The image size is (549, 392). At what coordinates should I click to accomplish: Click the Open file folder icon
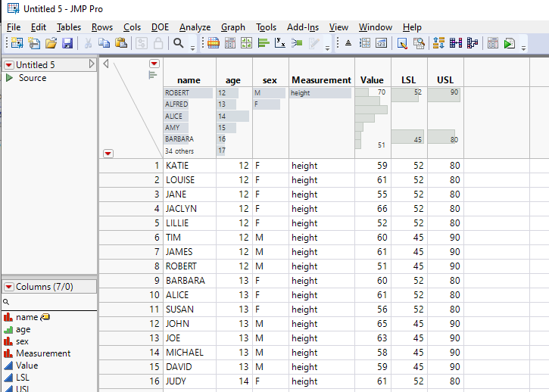[x=51, y=44]
